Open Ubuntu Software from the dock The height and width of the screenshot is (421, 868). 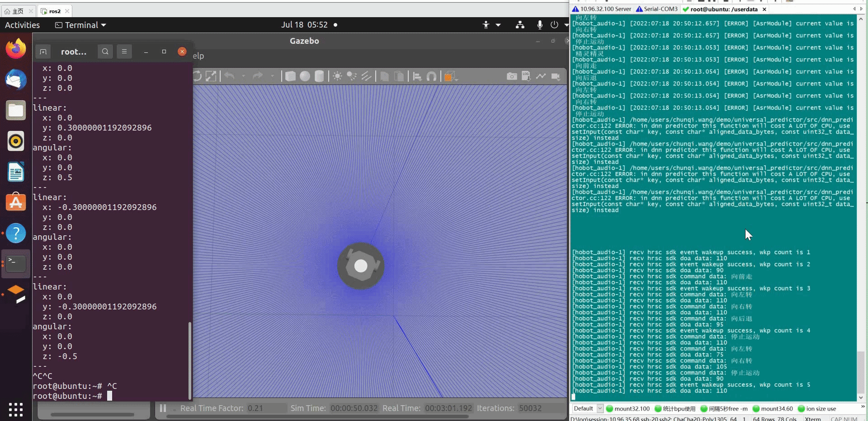coord(16,202)
